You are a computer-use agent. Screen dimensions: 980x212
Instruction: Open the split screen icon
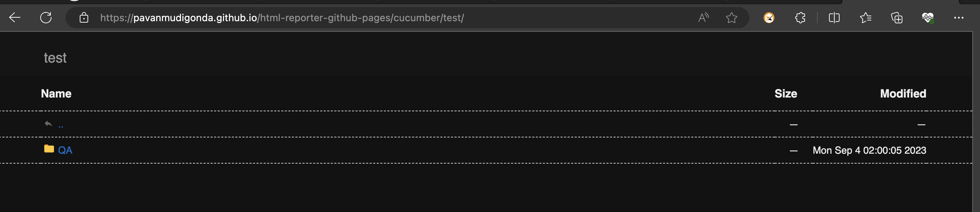(834, 18)
